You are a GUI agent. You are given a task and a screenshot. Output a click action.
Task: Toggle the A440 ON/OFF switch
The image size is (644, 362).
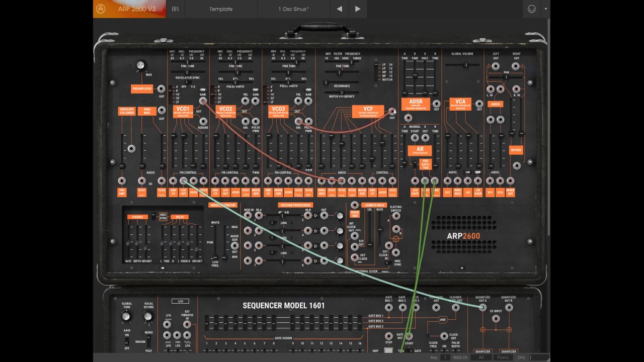(126, 341)
